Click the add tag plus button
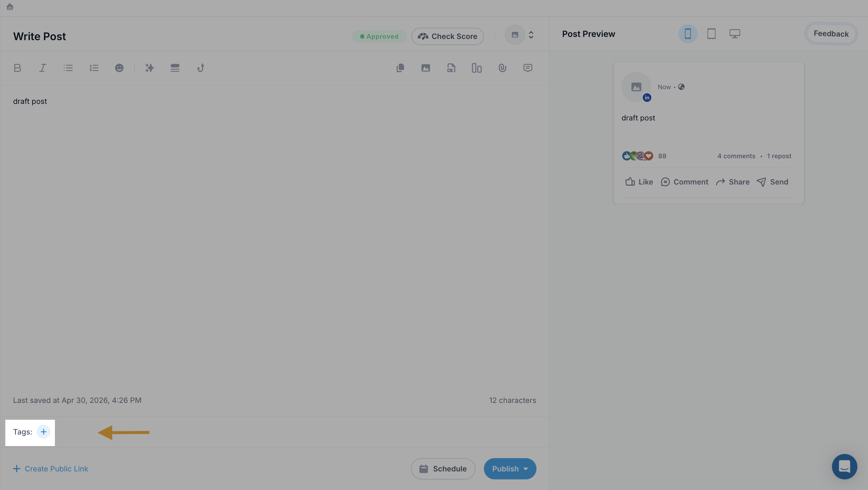The image size is (868, 490). 43,432
